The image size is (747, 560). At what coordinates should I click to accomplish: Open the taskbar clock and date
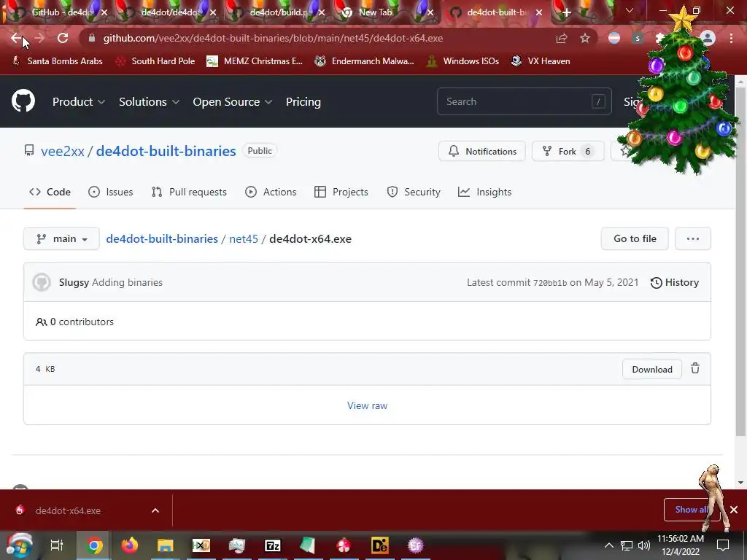click(681, 545)
